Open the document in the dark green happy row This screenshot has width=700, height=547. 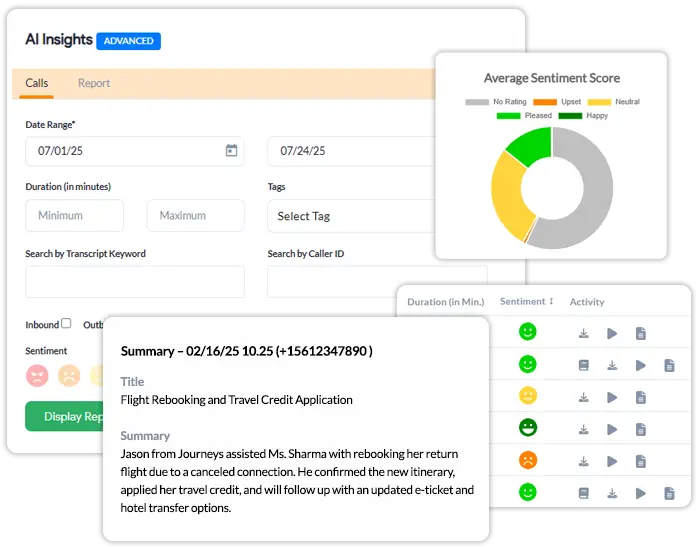(x=641, y=429)
